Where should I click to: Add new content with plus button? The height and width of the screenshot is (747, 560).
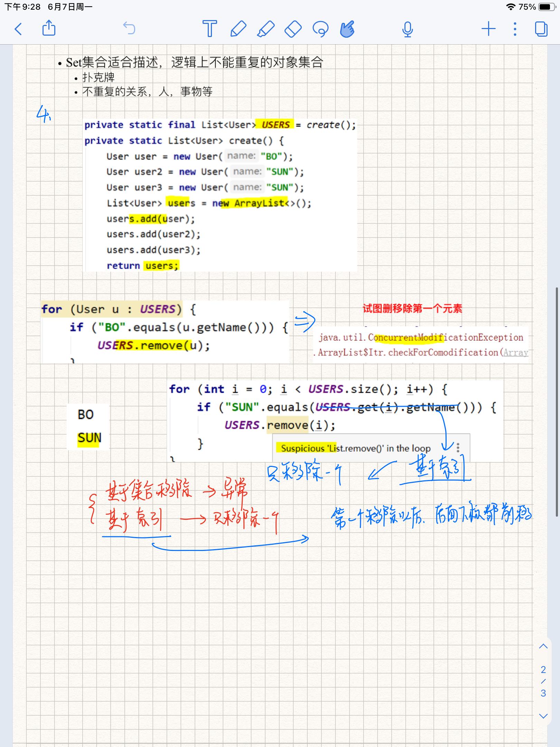click(x=488, y=29)
